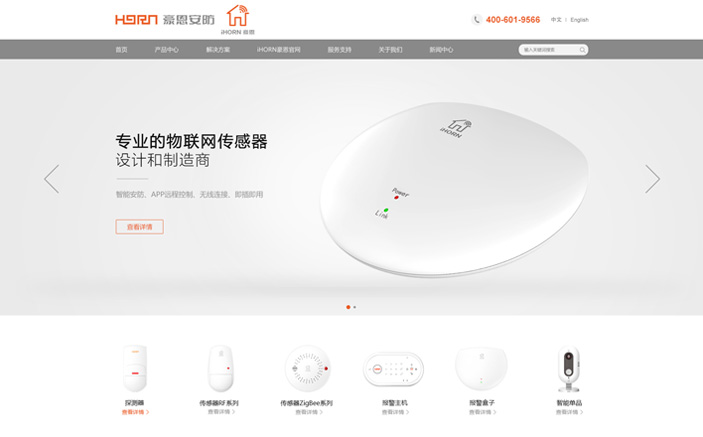Image resolution: width=703 pixels, height=437 pixels.
Task: Select the first orange carousel dot
Action: pyautogui.click(x=348, y=307)
